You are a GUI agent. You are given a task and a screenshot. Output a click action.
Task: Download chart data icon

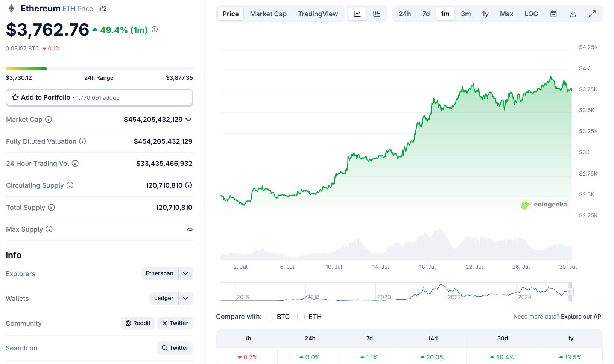click(x=573, y=14)
